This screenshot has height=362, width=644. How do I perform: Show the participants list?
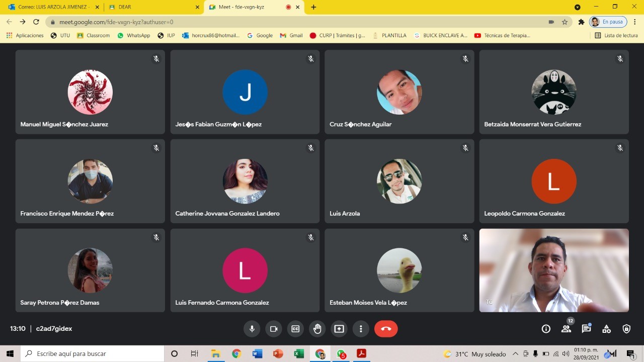coord(566,329)
